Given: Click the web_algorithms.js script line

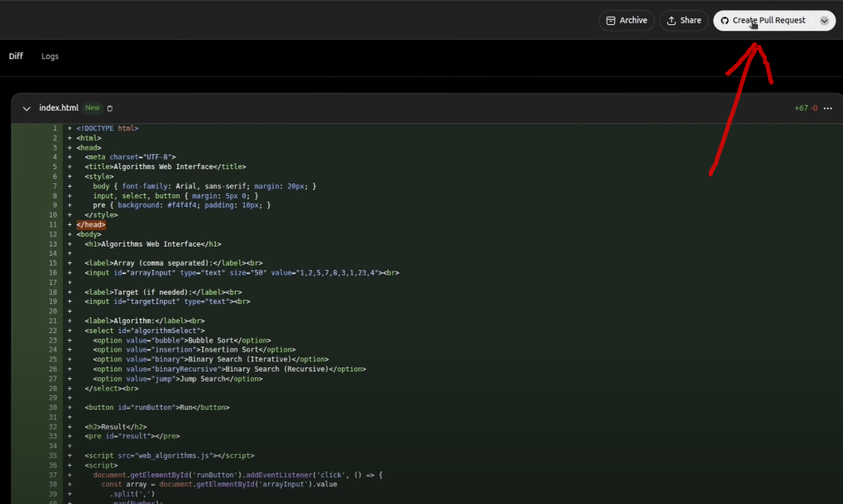Looking at the screenshot, I should pyautogui.click(x=169, y=456).
